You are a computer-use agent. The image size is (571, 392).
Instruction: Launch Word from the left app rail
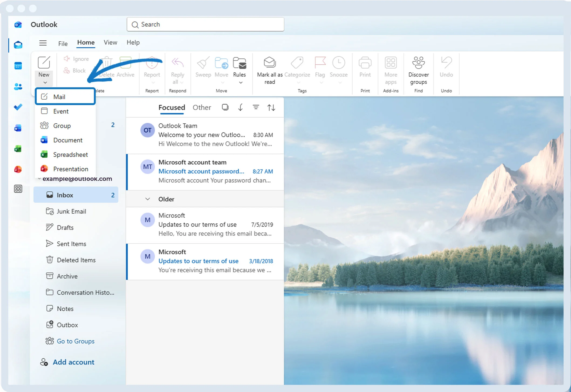pyautogui.click(x=18, y=128)
